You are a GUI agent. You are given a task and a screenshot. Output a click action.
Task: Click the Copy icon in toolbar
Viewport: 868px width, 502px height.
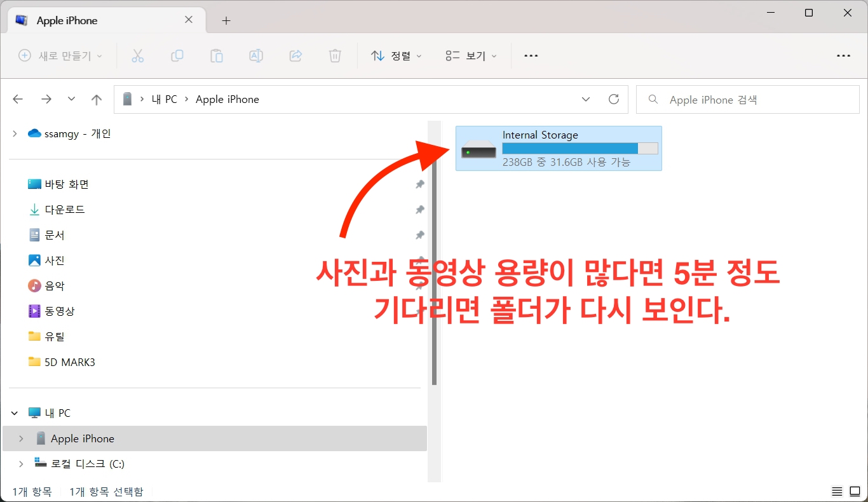[x=177, y=56]
